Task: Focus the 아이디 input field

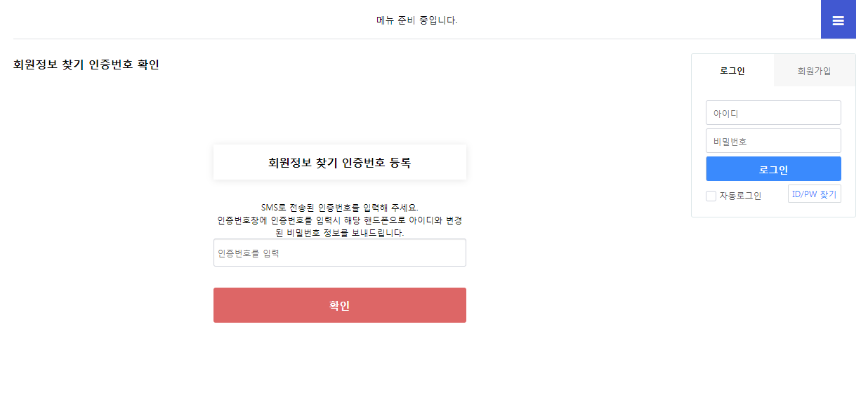Action: point(773,113)
